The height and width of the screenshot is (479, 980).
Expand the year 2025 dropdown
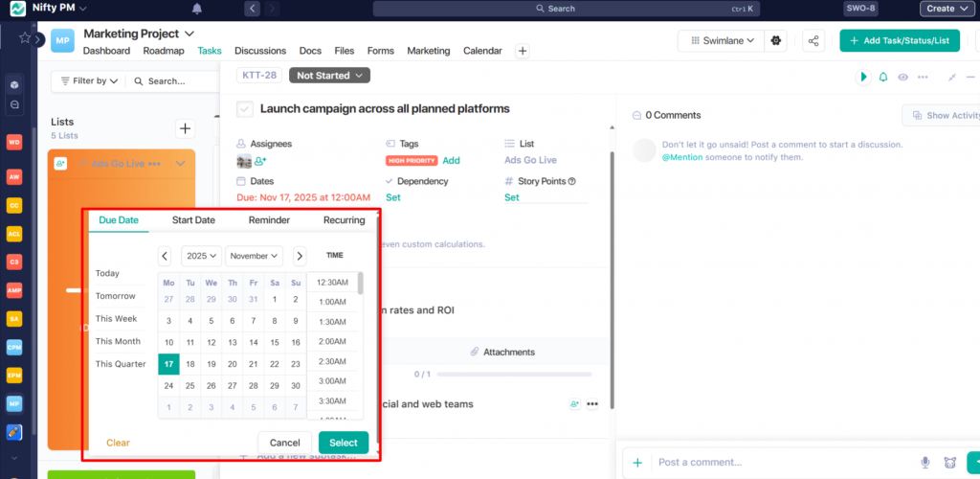pyautogui.click(x=201, y=256)
